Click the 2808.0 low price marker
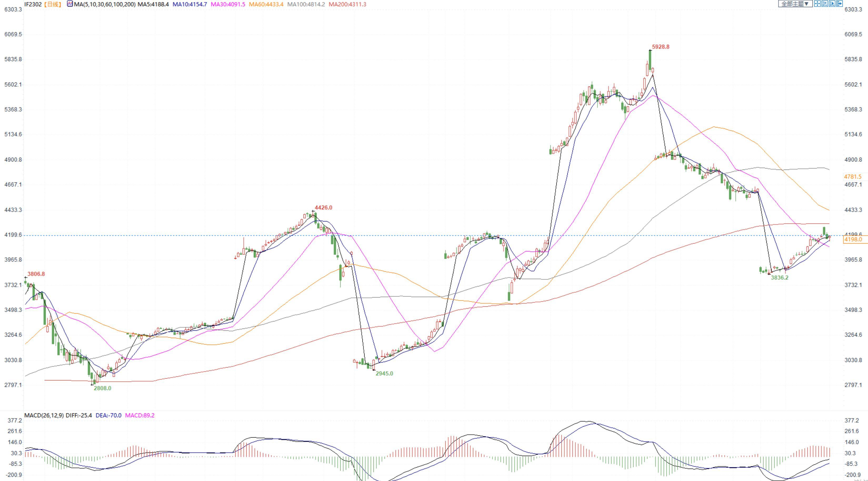Viewport: 868px width, 481px height. point(102,388)
